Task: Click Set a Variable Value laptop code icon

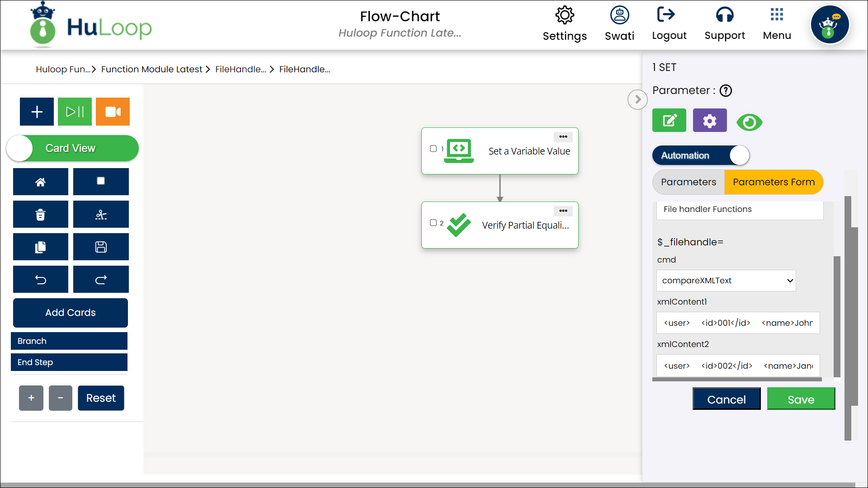Action: click(x=459, y=150)
